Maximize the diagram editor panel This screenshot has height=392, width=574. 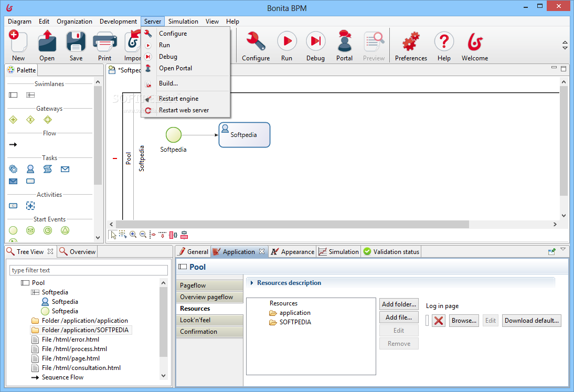pos(564,68)
